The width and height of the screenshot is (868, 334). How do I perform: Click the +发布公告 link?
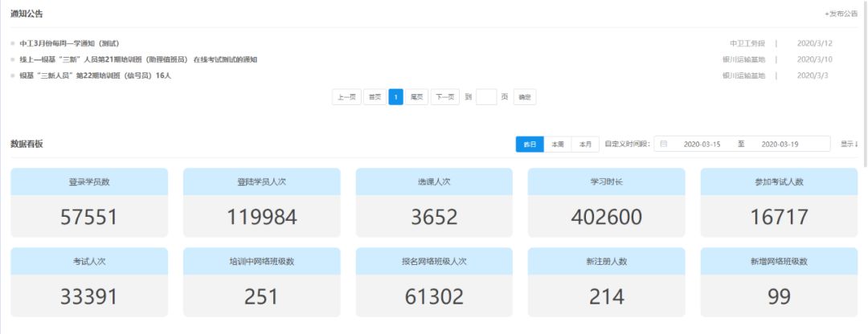click(x=841, y=14)
